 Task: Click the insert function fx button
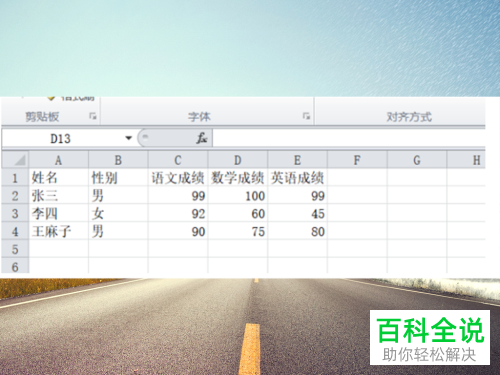[x=201, y=138]
